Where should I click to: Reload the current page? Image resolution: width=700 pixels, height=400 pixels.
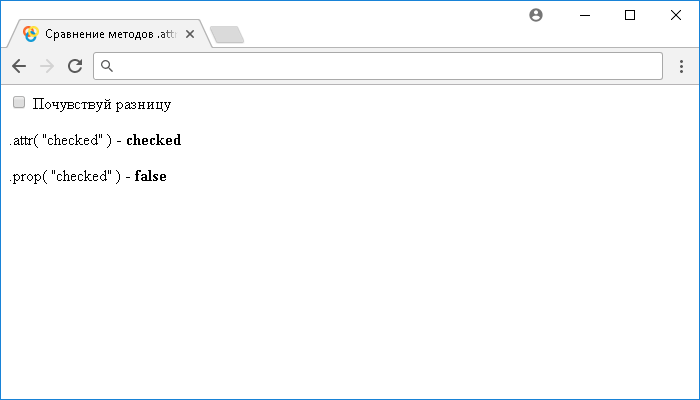(74, 66)
